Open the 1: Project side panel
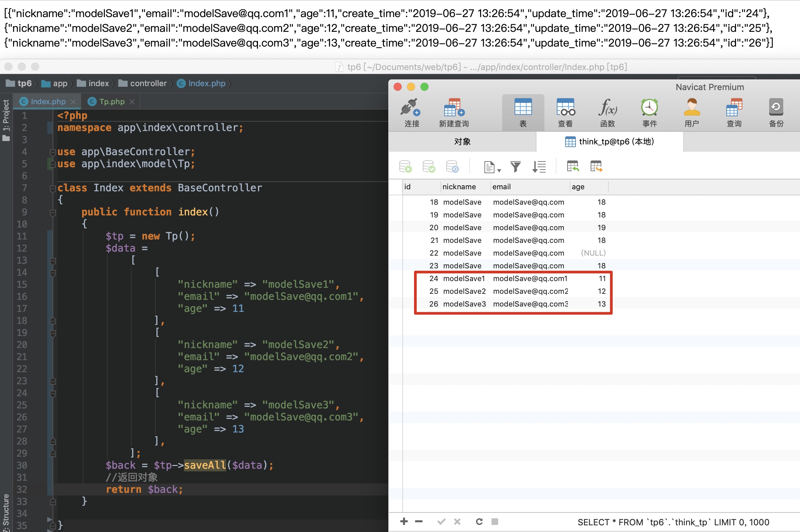 [x=6, y=120]
